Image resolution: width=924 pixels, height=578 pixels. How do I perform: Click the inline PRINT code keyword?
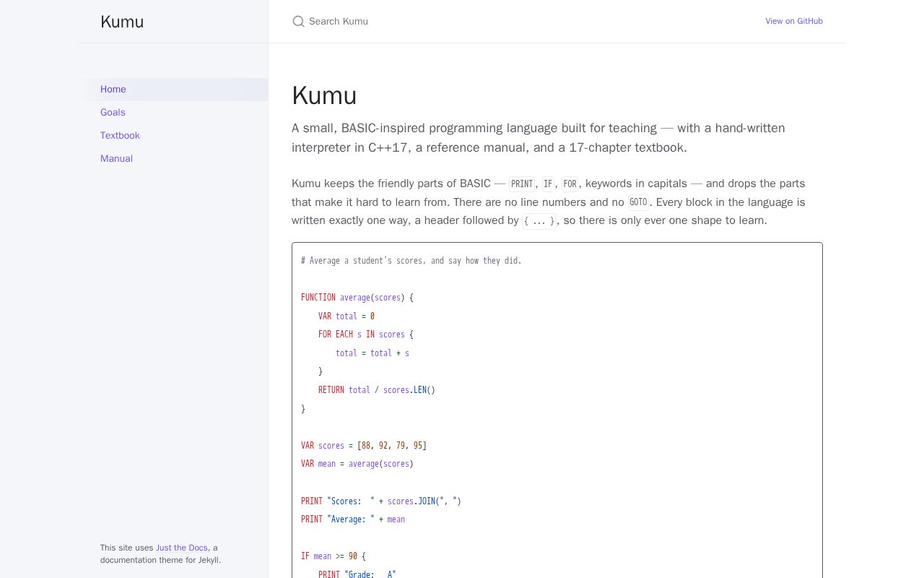[x=522, y=184]
